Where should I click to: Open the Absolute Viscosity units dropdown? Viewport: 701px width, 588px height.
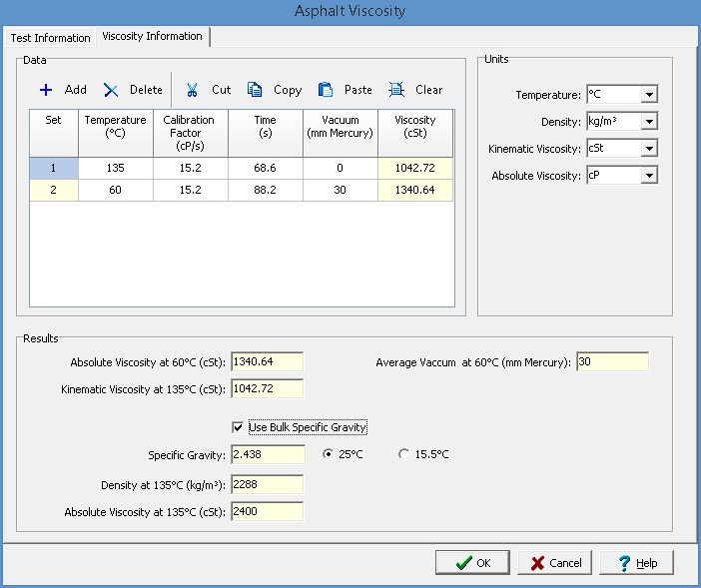649,176
